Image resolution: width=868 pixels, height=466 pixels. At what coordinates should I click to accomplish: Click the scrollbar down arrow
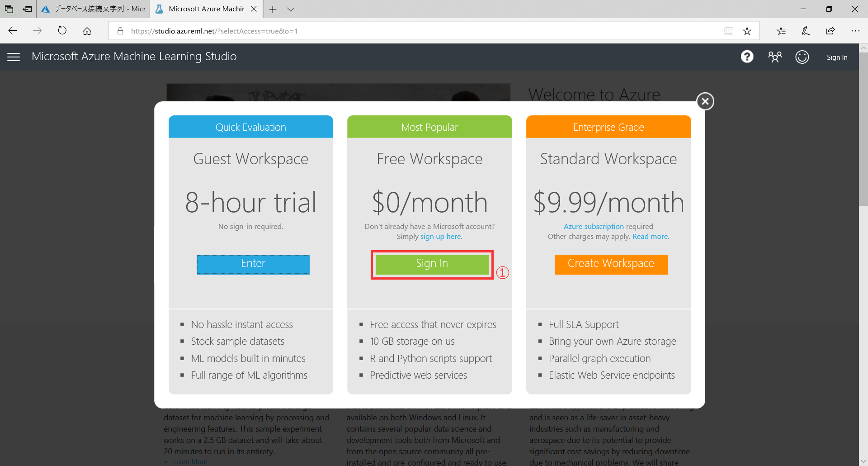863,461
